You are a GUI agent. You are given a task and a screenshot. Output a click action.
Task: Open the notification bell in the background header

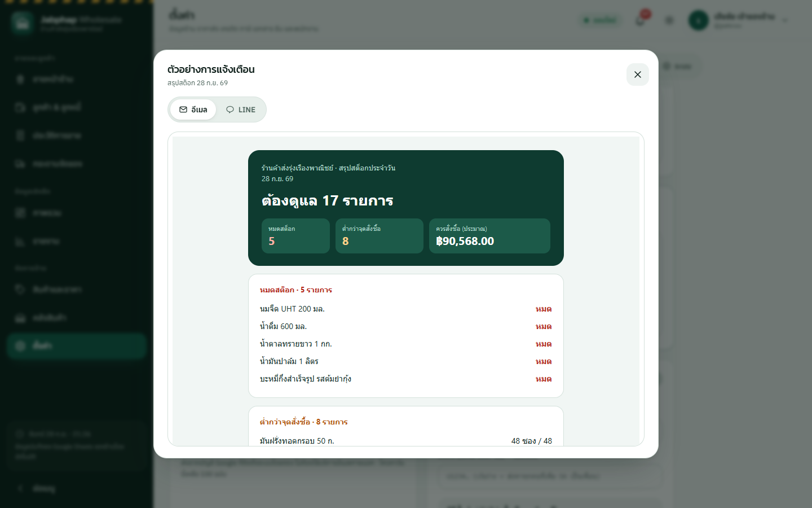[640, 20]
